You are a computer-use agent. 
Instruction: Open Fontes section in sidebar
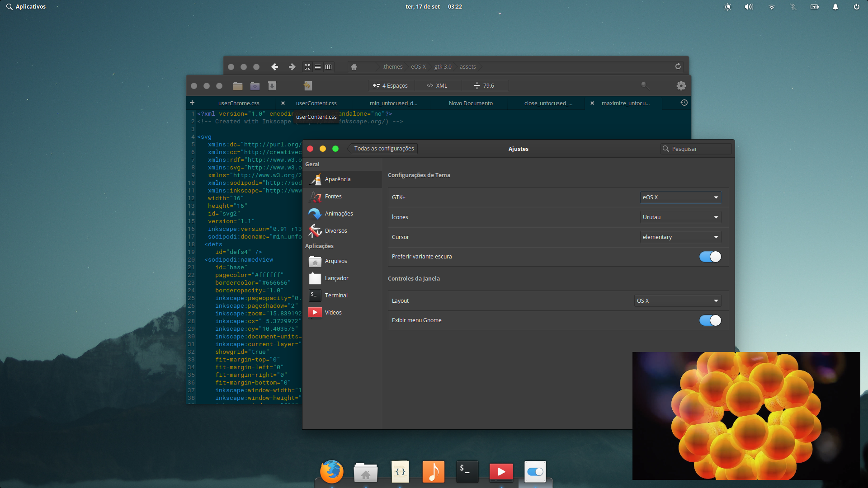(333, 197)
